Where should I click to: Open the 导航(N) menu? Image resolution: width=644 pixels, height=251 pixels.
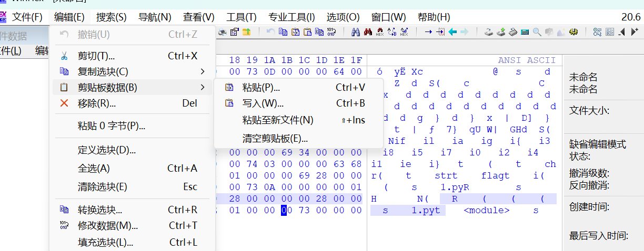click(155, 17)
